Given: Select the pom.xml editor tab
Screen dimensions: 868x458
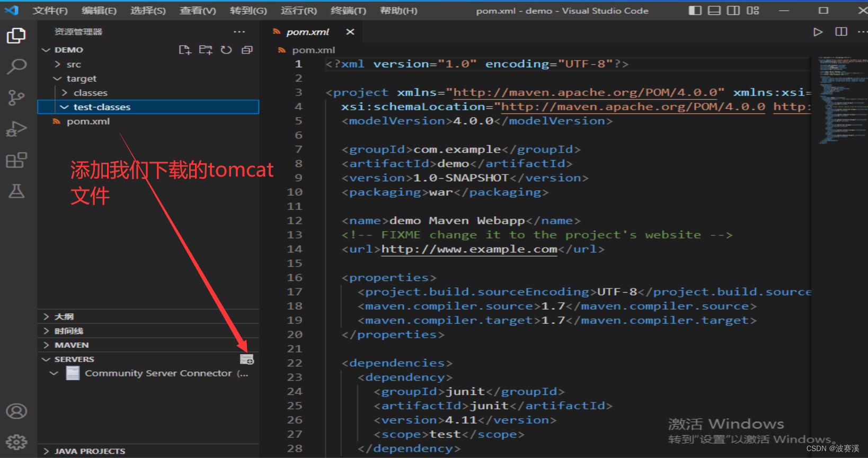Looking at the screenshot, I should (307, 32).
